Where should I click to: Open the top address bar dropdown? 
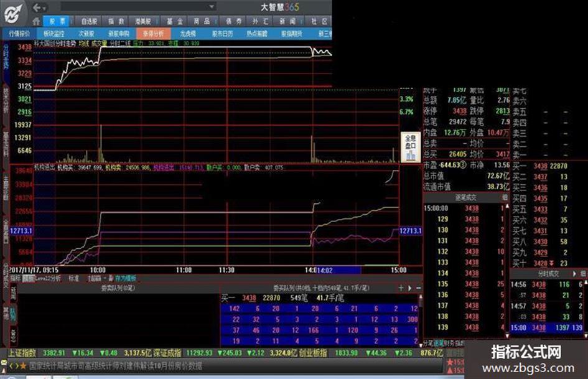pyautogui.click(x=212, y=6)
